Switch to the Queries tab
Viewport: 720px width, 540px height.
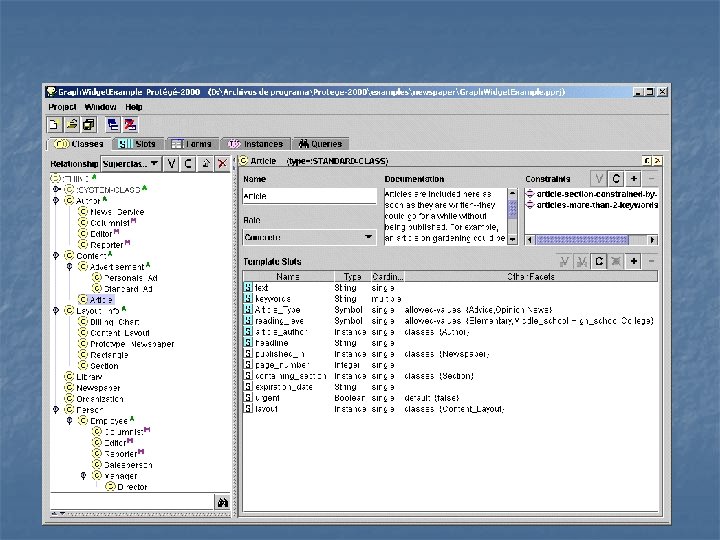click(319, 144)
